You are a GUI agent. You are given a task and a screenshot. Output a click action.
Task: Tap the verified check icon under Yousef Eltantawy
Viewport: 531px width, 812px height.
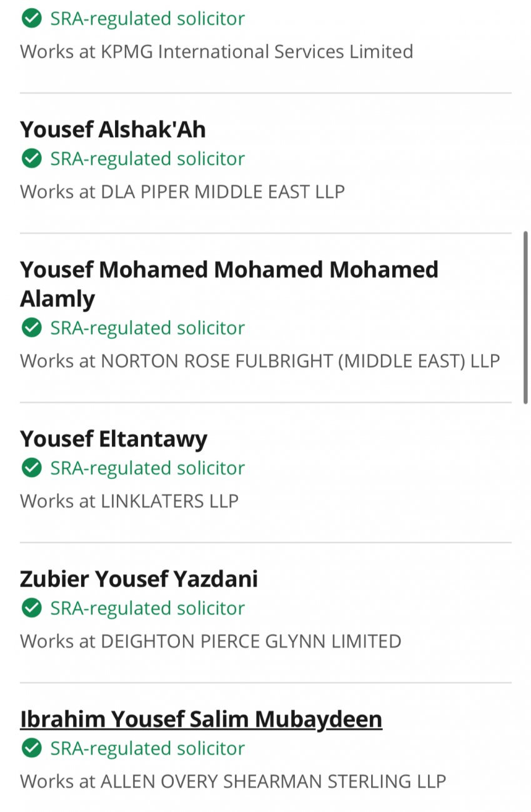point(31,468)
